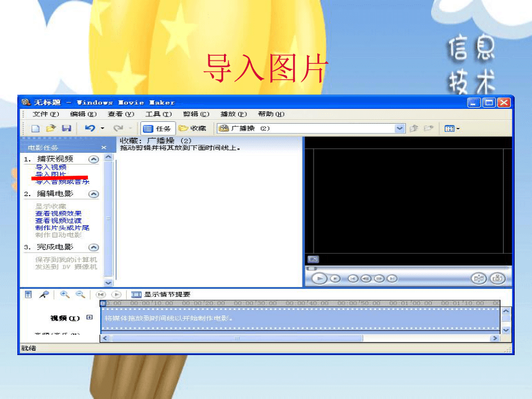Click the timeline horizontal scrollbar thumb
This screenshot has width=532, height=399.
click(237, 338)
